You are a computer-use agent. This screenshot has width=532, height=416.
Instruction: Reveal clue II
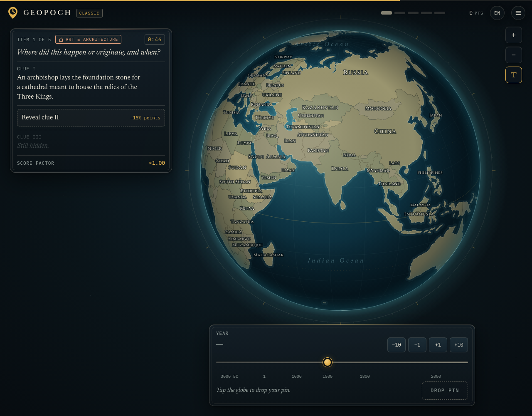click(x=91, y=118)
